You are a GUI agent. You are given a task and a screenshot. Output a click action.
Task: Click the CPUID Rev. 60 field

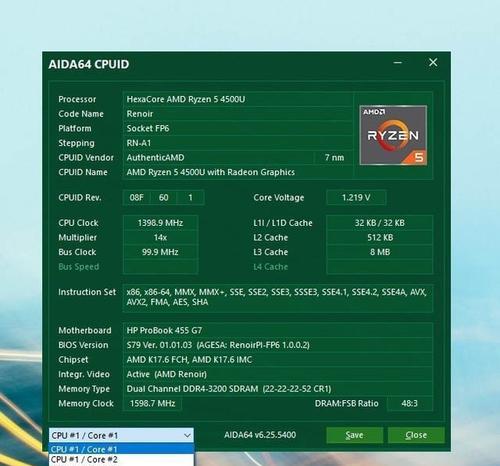pos(164,198)
